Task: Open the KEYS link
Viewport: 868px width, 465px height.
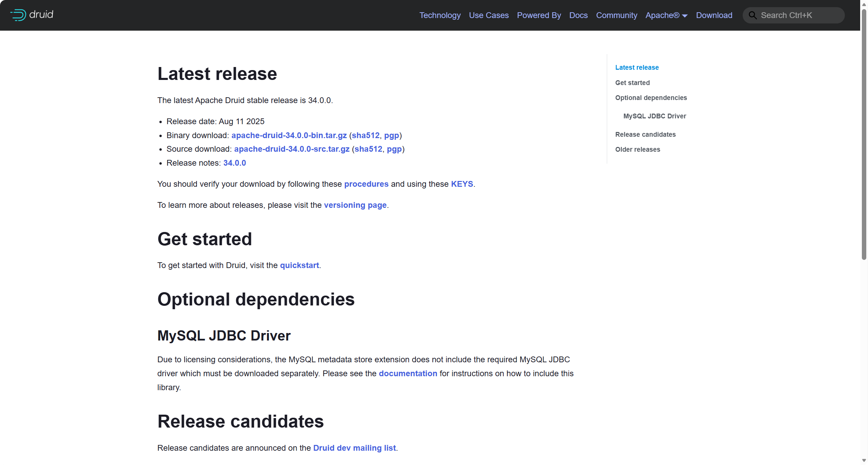Action: click(462, 184)
